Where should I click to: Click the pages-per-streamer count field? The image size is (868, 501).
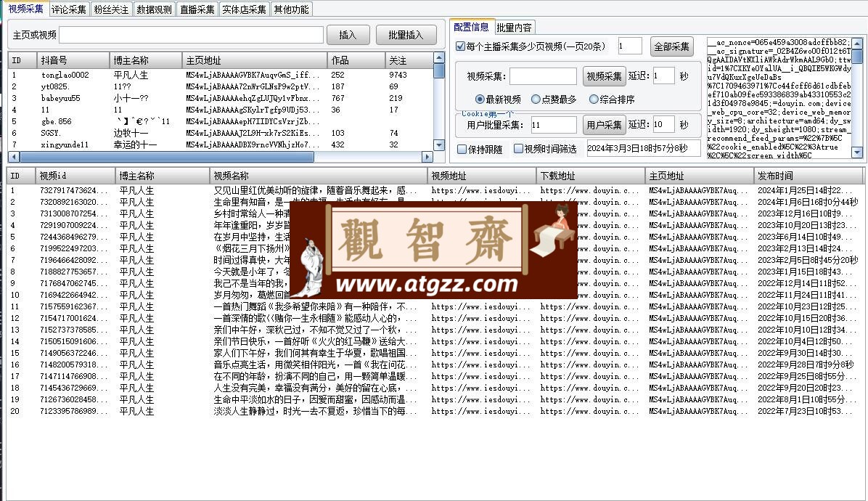click(630, 46)
